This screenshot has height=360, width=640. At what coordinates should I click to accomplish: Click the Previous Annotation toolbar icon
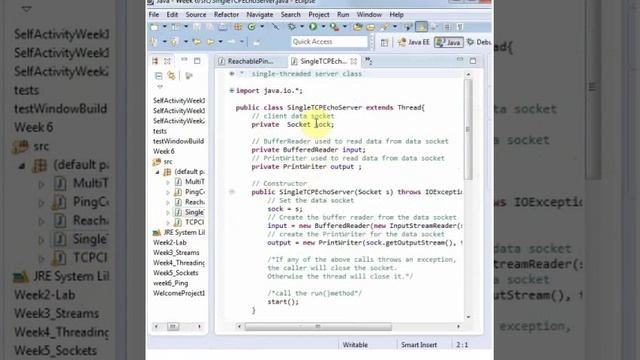click(174, 42)
